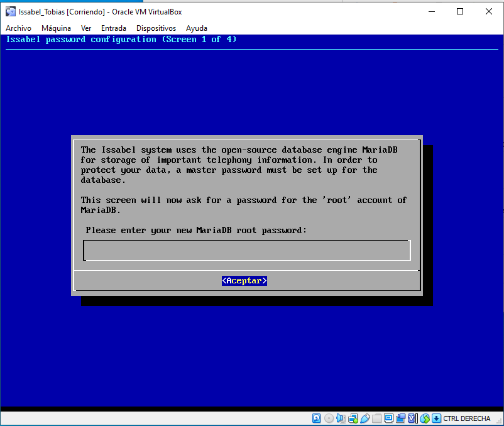Click the optical drive indicator icon
This screenshot has width=504, height=426.
coord(329,418)
